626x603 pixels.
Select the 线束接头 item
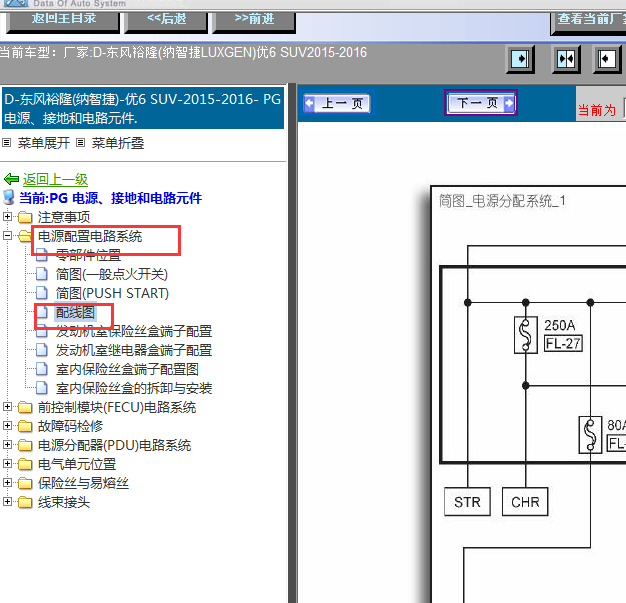[x=64, y=502]
